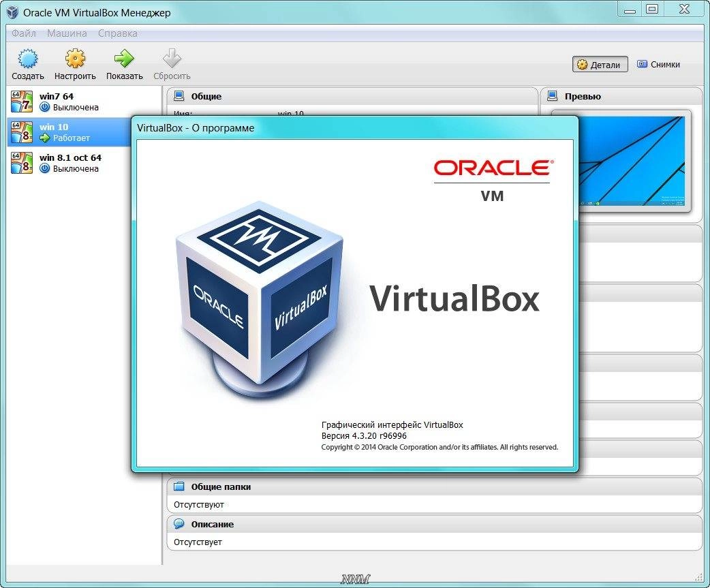Viewport: 710px width, 588px height.
Task: Collapse the Общие section header
Action: 352,96
